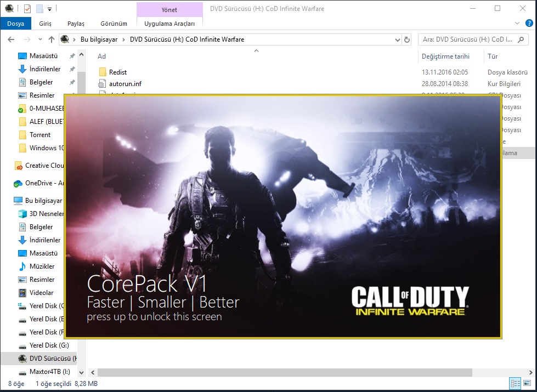The width and height of the screenshot is (537, 392).
Task: Click the New Folder icon in the title bar
Action: point(39,9)
